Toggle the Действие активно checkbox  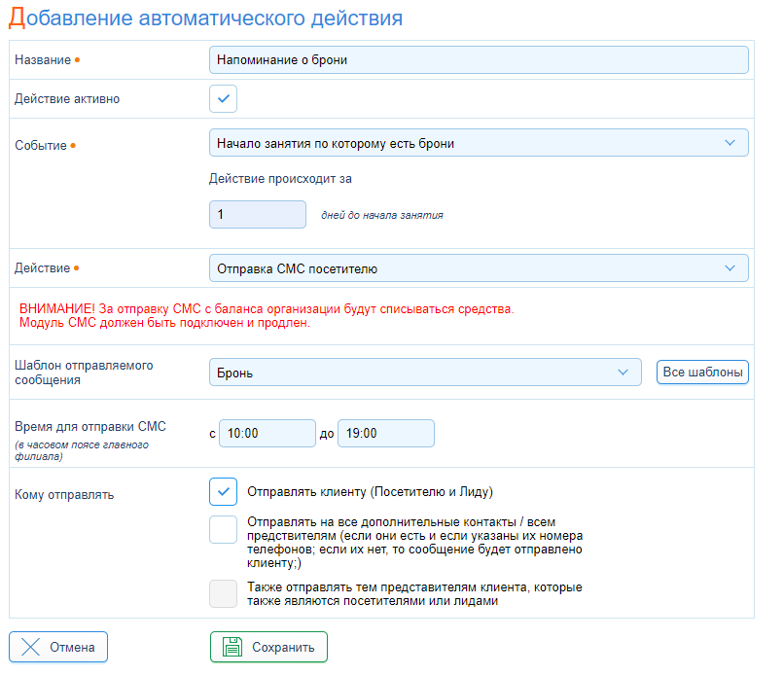223,98
